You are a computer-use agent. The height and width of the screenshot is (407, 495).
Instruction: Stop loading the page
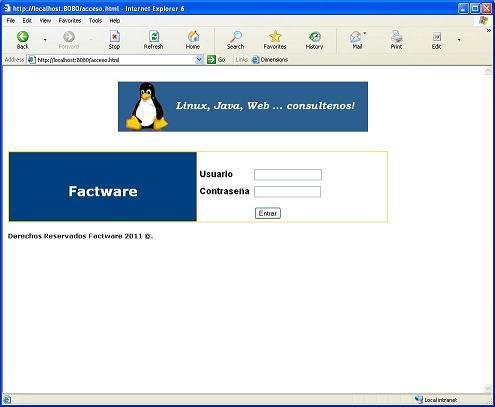coord(114,40)
